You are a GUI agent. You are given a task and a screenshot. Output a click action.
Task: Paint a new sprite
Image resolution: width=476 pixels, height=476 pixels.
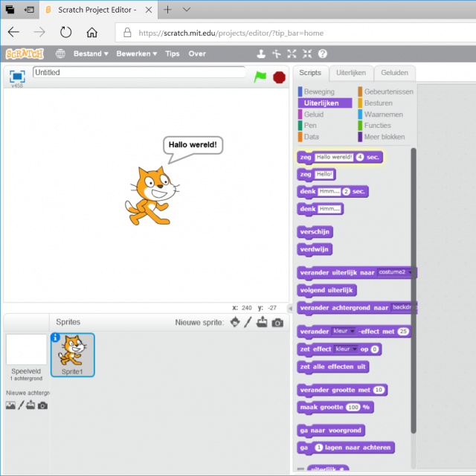(x=248, y=322)
